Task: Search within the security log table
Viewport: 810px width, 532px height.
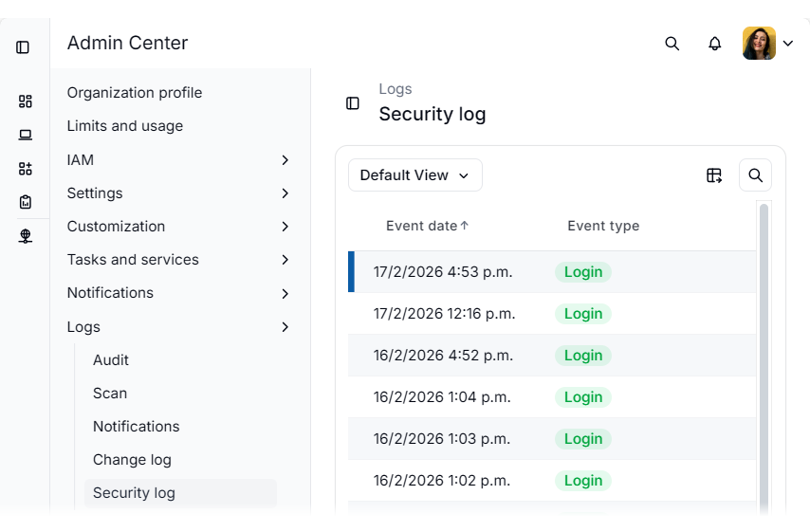Action: pos(756,175)
